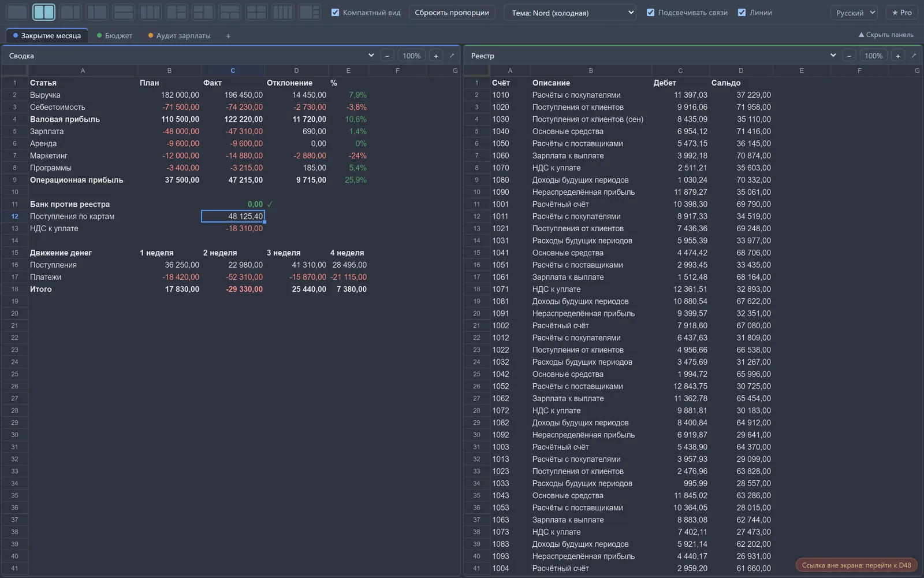Pick the two left panes plus right pane layout
This screenshot has width=924, height=578.
[203, 12]
